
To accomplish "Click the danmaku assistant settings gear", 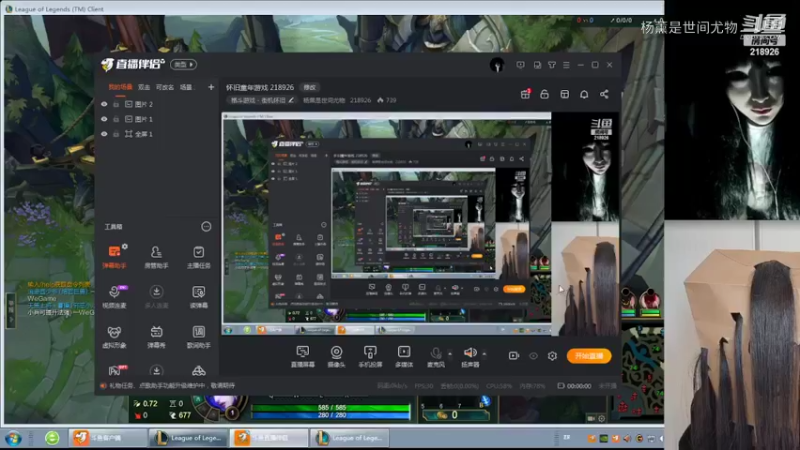I will point(125,246).
